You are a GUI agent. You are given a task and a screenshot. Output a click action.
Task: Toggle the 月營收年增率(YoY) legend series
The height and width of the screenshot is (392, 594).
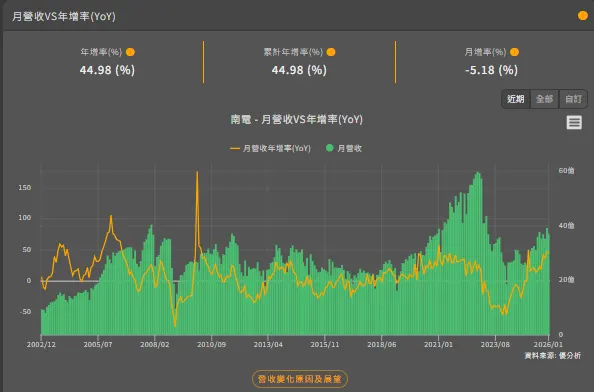pyautogui.click(x=270, y=148)
